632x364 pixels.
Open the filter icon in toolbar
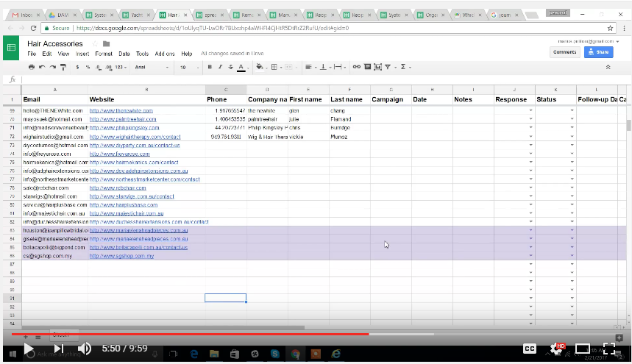[387, 67]
